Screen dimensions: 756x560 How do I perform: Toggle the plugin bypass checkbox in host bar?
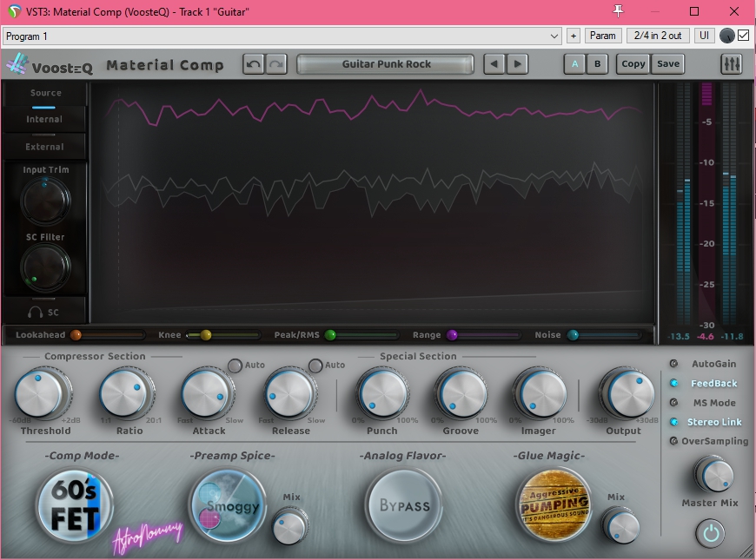(x=744, y=36)
